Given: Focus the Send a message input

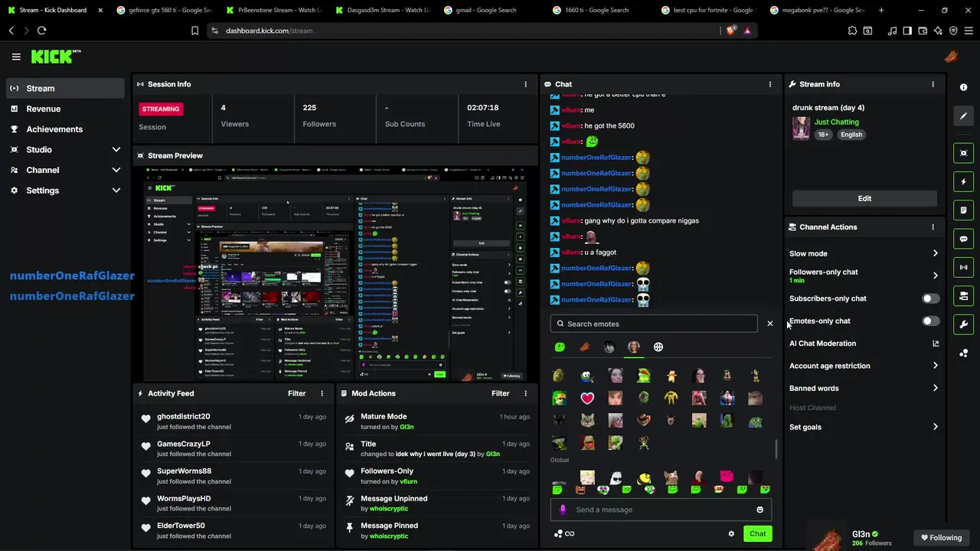Looking at the screenshot, I should tap(661, 510).
